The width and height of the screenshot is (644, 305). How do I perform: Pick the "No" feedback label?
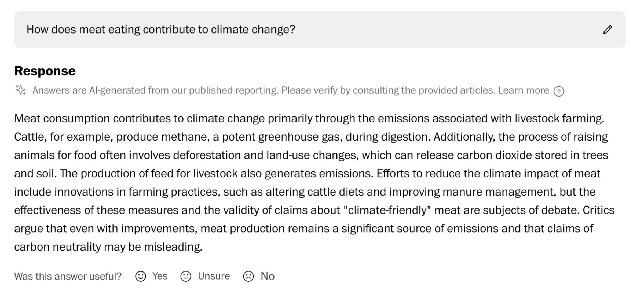click(x=268, y=276)
